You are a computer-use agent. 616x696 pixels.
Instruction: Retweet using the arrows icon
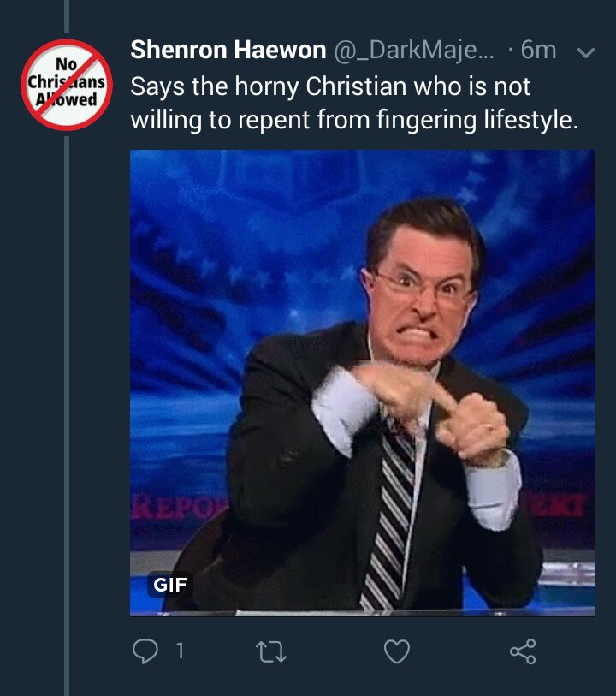point(271,651)
